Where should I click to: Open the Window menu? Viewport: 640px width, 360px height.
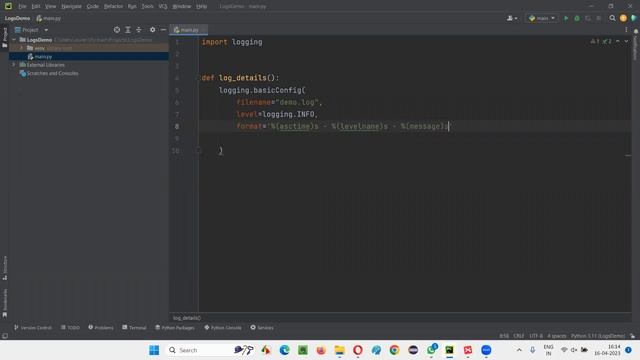pyautogui.click(x=182, y=7)
